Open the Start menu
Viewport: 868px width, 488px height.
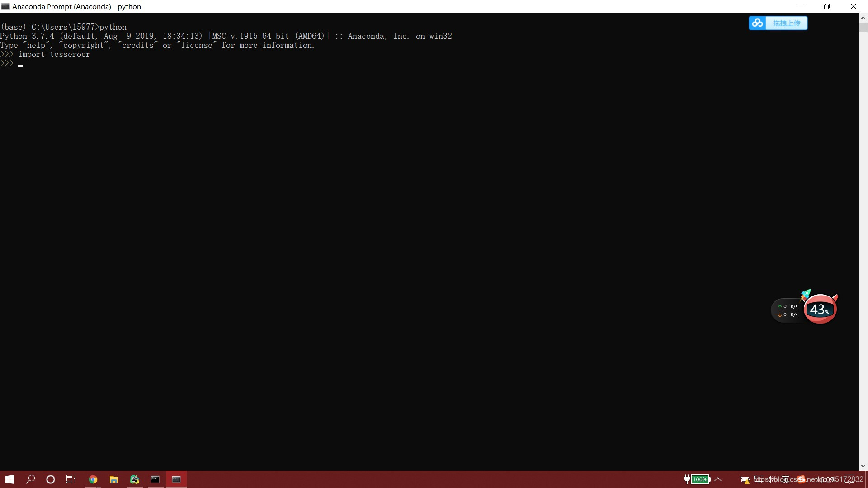9,479
